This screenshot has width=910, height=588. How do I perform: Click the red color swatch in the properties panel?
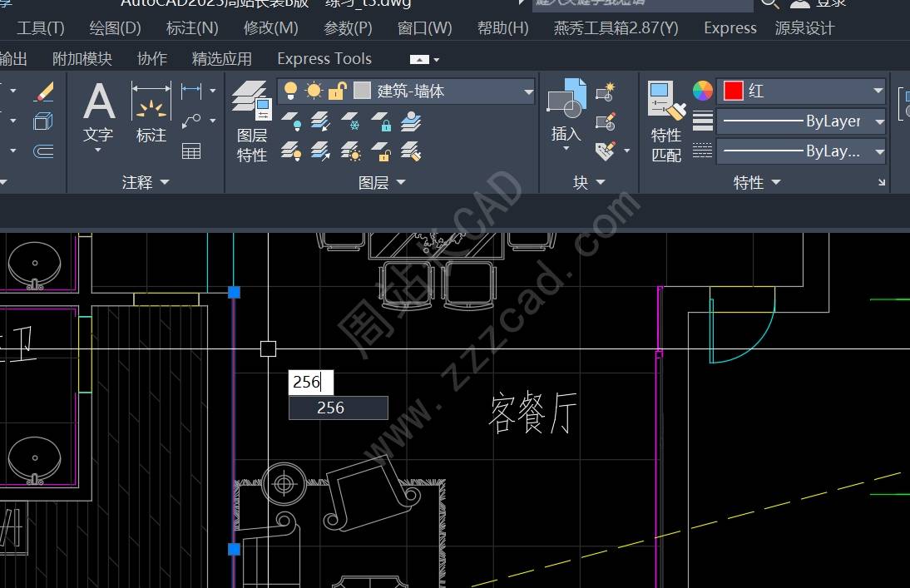click(733, 91)
